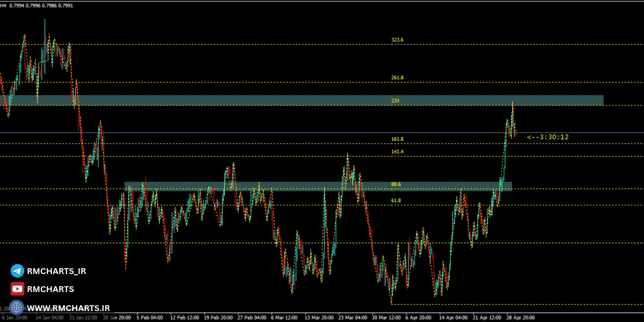This screenshot has height=322, width=644.
Task: Click the 28 Apr 20:00 time label
Action: click(x=521, y=317)
